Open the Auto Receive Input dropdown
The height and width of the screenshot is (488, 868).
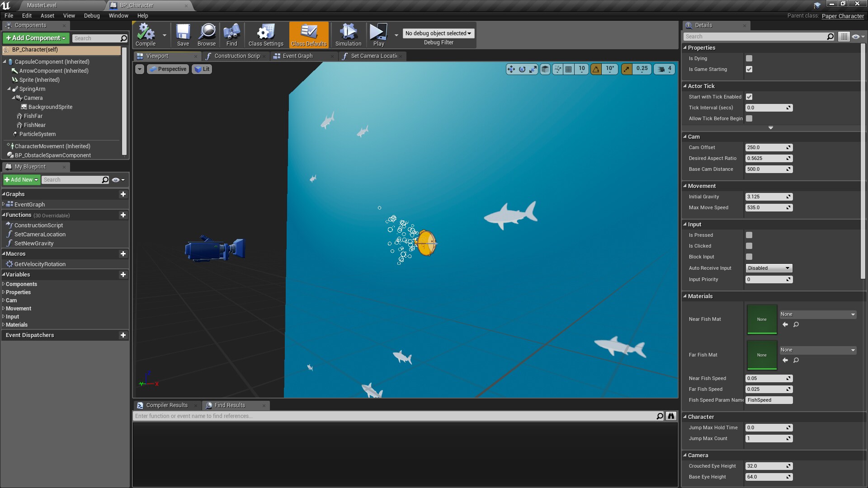tap(769, 268)
